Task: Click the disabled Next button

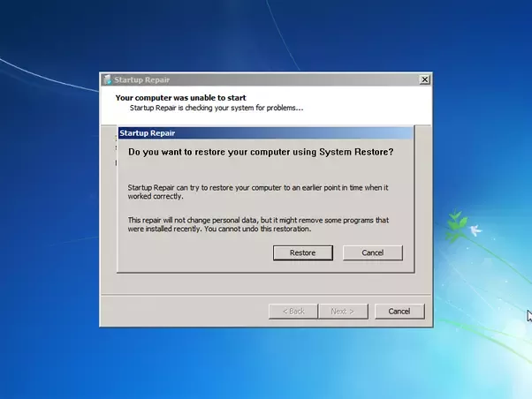Action: (343, 312)
